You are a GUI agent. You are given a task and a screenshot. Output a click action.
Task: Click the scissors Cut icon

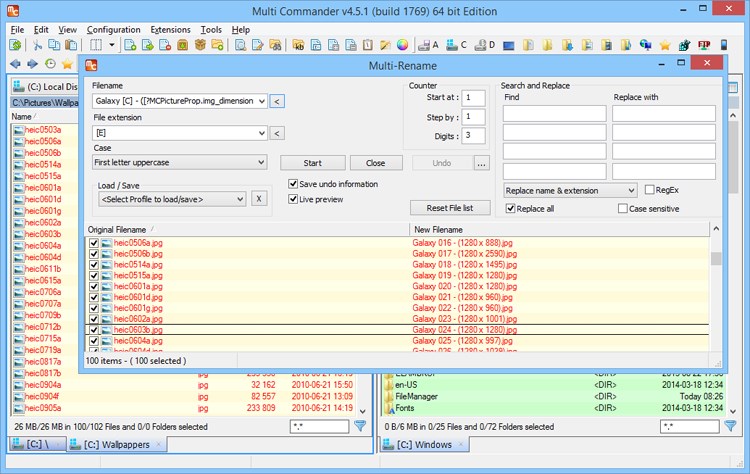coord(37,45)
